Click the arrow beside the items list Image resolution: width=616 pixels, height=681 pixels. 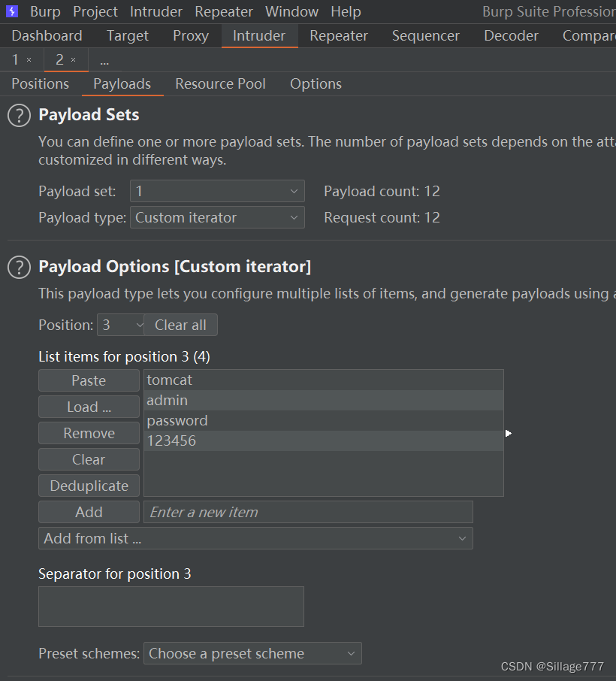pos(509,433)
